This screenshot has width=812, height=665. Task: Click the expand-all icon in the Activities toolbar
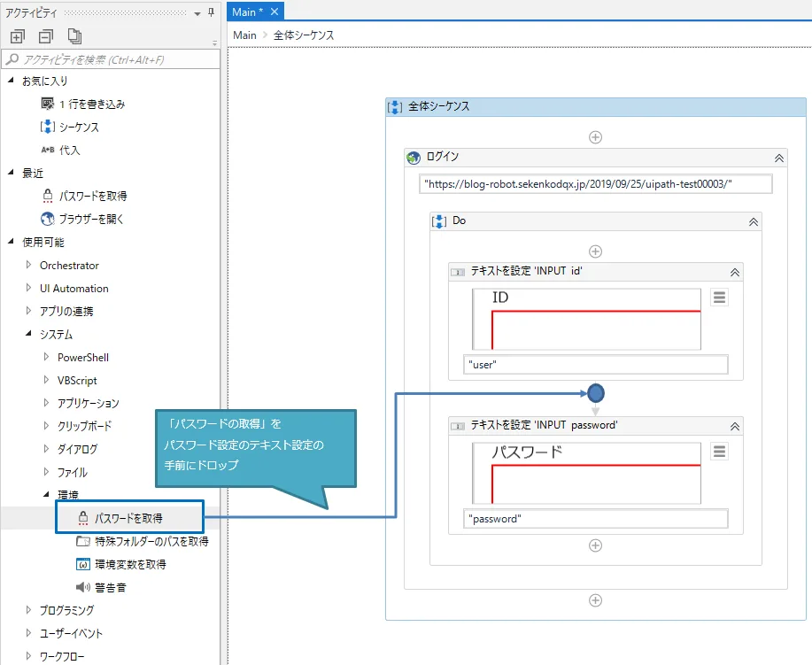click(x=18, y=35)
